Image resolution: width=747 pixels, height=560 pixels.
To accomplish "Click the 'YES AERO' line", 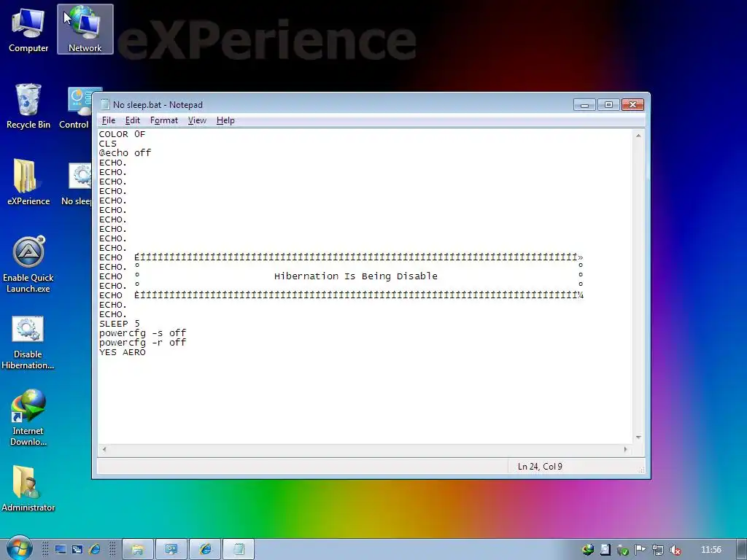I will [x=123, y=352].
